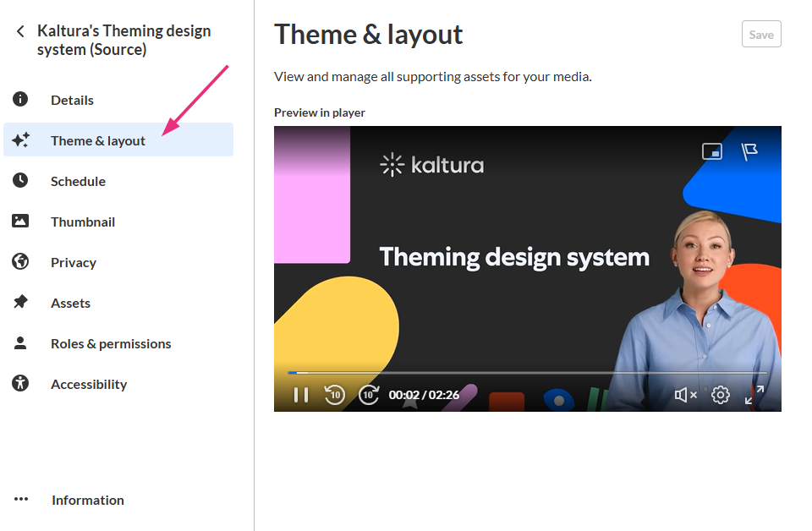Click the Information three-dots icon

coord(20,499)
